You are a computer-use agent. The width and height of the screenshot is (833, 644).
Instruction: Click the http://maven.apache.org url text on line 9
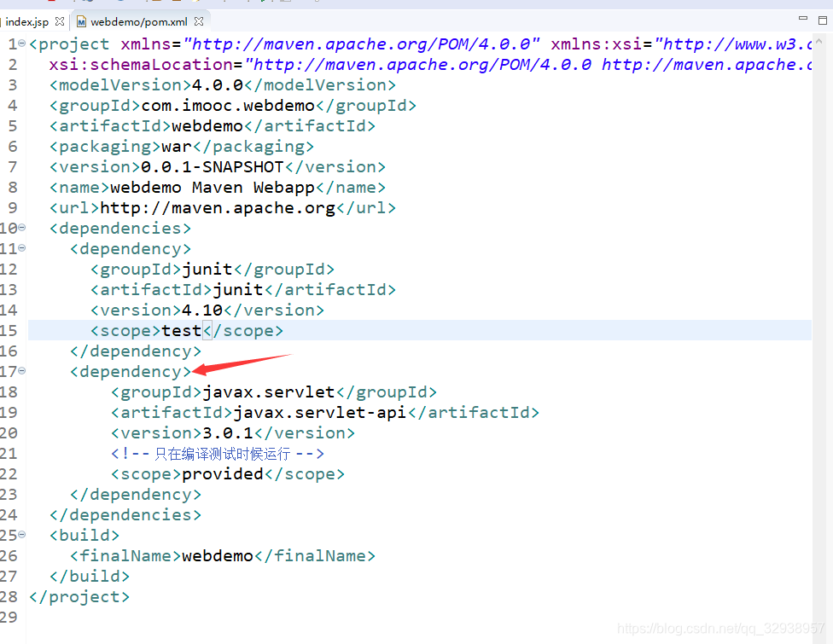click(x=218, y=208)
